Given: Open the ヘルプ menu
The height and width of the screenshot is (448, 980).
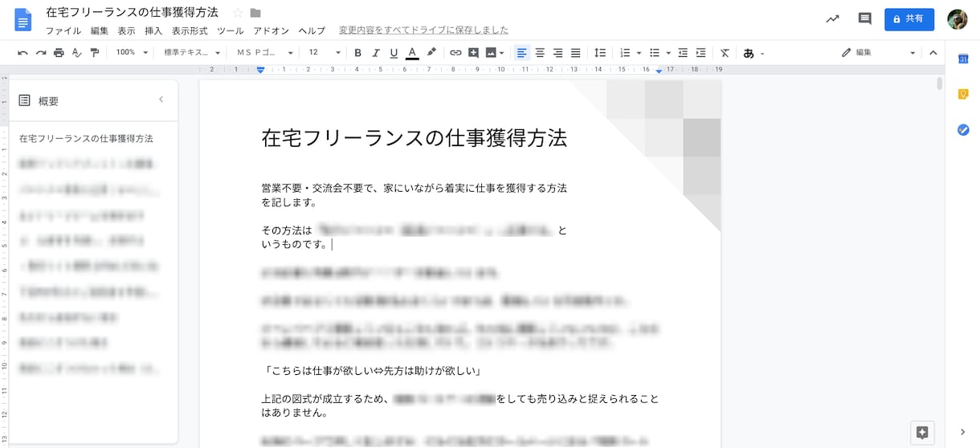Looking at the screenshot, I should (312, 31).
